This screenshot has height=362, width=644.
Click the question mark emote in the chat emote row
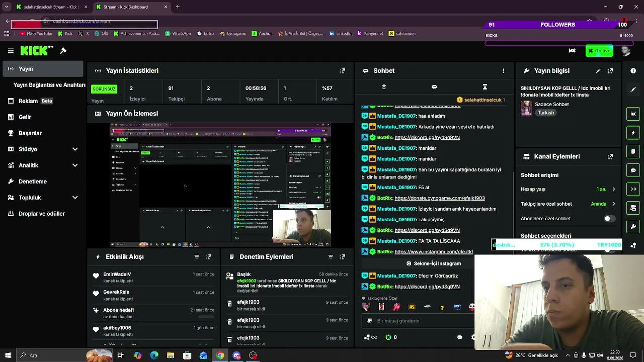[442, 307]
